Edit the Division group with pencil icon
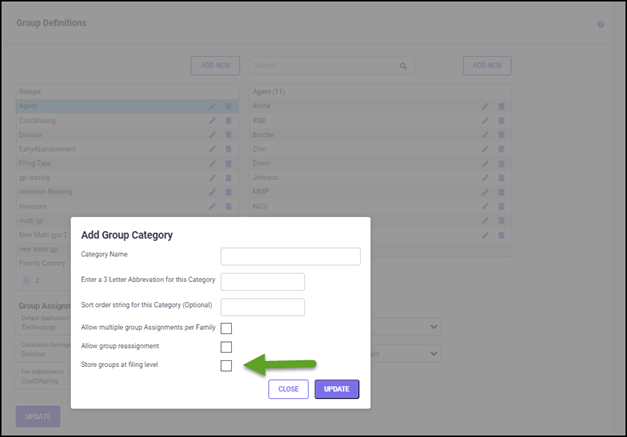Viewport: 627px width, 437px height. click(212, 135)
